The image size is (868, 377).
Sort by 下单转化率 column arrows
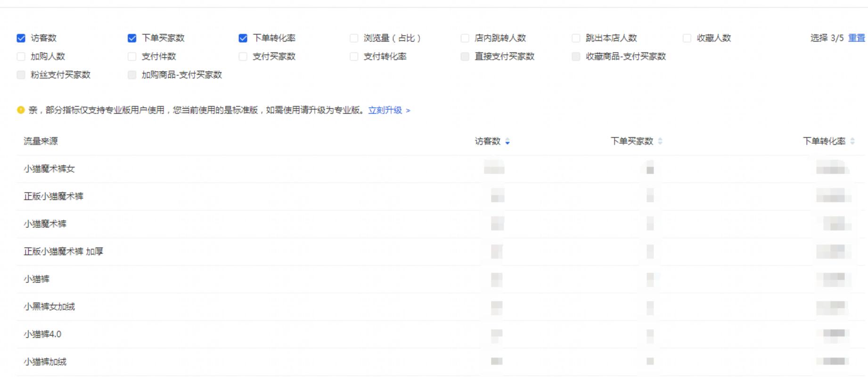[x=852, y=141]
